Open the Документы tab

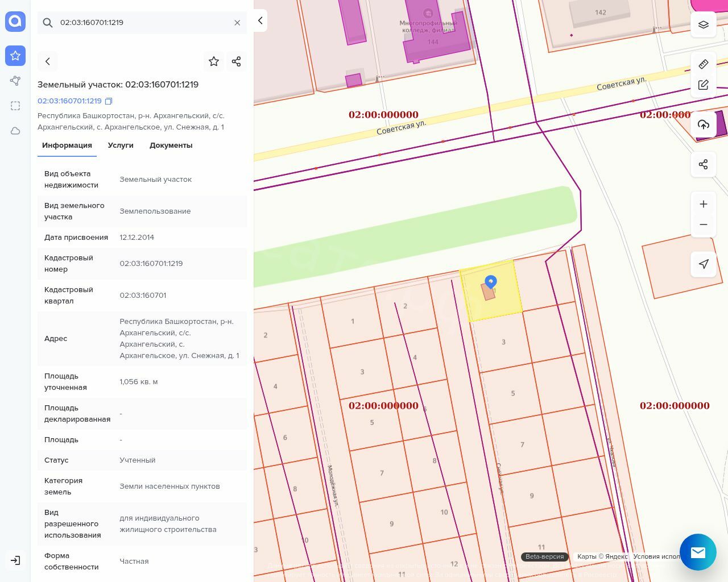click(171, 145)
